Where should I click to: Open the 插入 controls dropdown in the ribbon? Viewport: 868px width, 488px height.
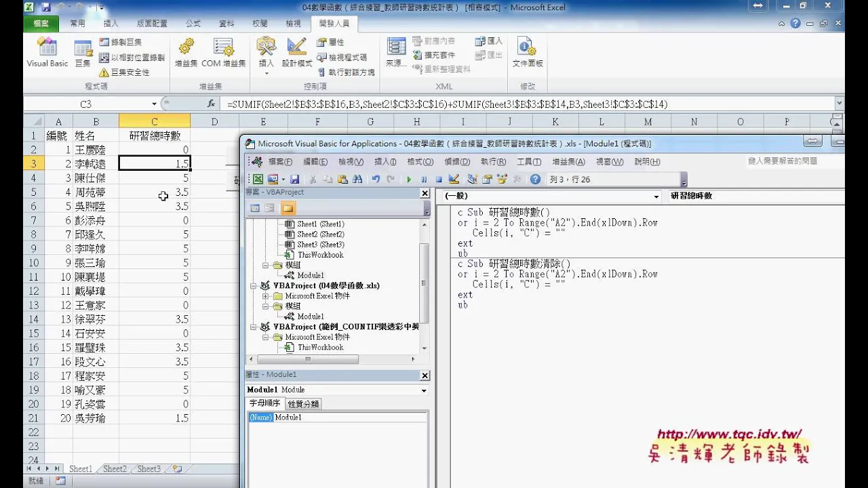(267, 72)
